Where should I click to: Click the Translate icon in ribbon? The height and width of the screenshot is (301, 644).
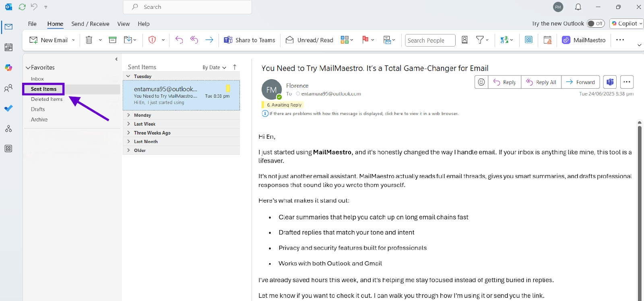tap(504, 40)
